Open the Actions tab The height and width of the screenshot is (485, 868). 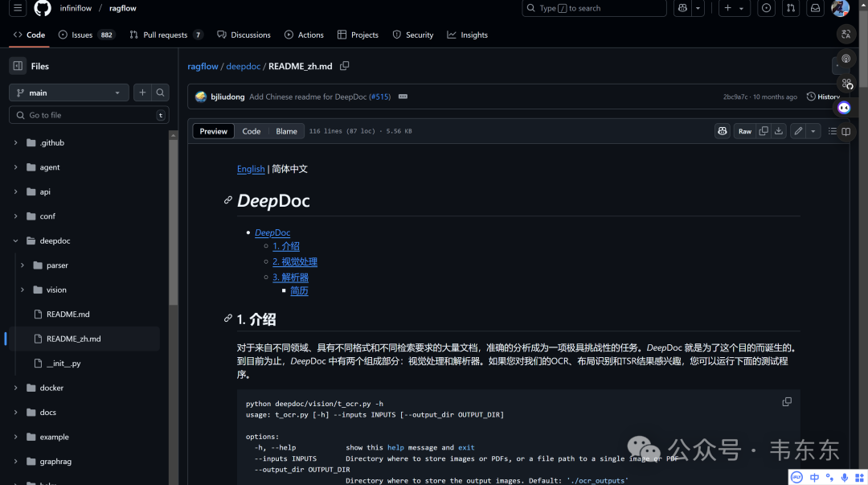[x=304, y=35]
